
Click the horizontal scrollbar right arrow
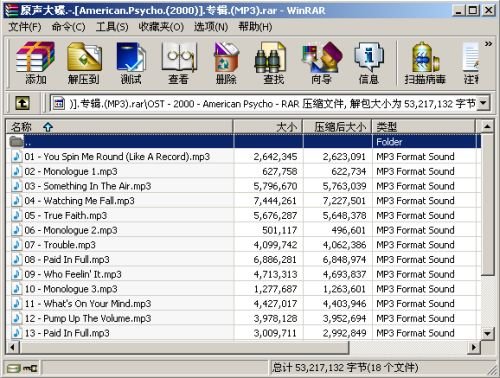[473, 347]
